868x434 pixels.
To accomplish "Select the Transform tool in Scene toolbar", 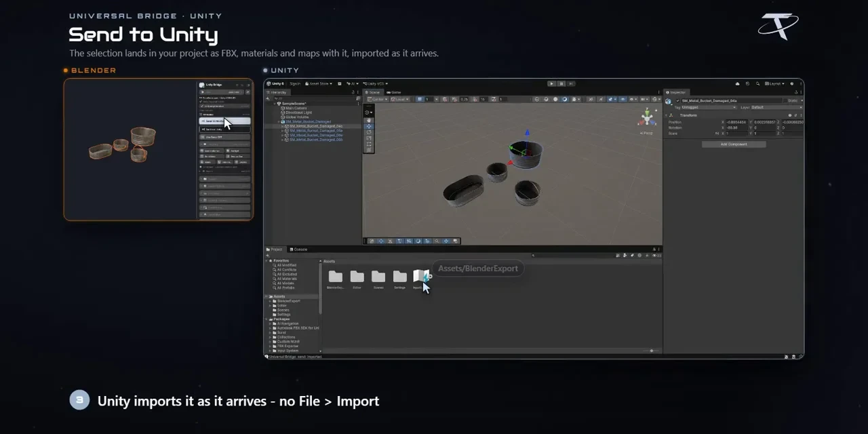I will coord(369,150).
